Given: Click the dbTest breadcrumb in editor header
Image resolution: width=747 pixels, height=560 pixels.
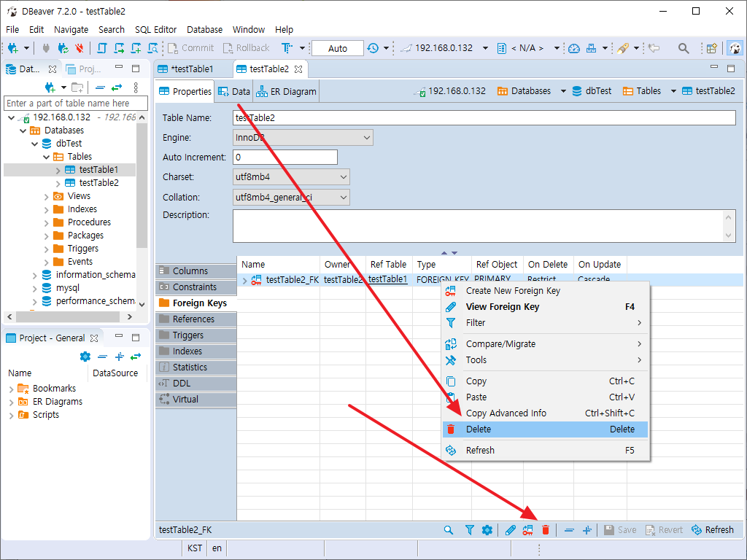Looking at the screenshot, I should pos(591,91).
